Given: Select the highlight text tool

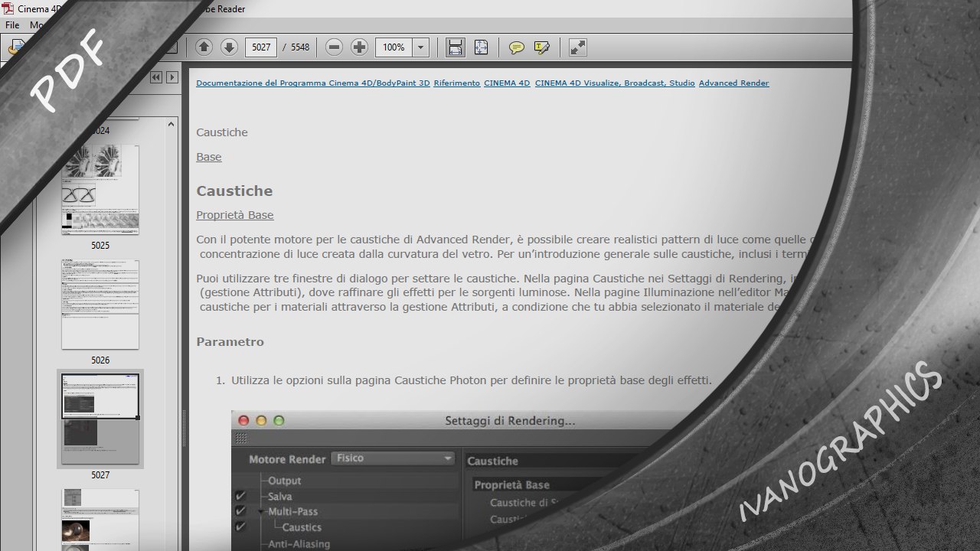Looking at the screenshot, I should coord(542,47).
